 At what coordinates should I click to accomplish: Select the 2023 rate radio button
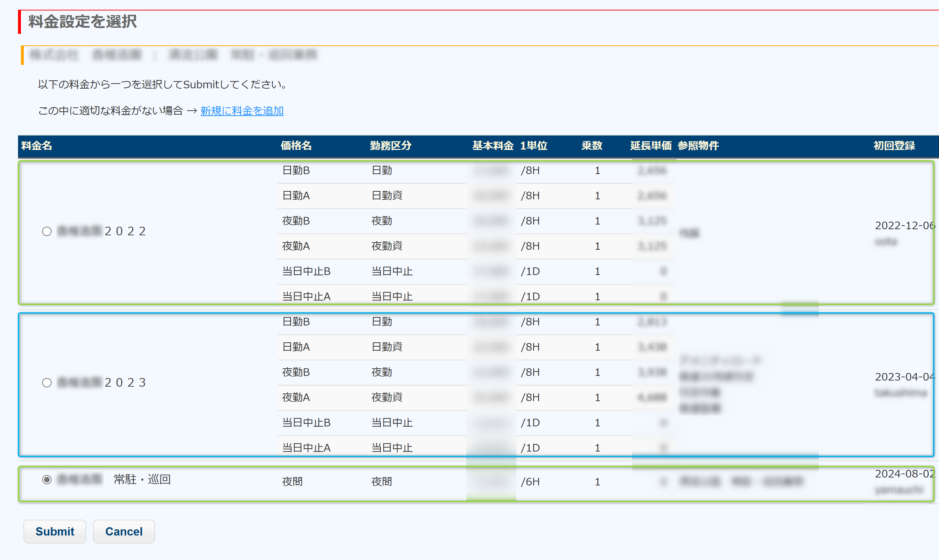pyautogui.click(x=47, y=383)
